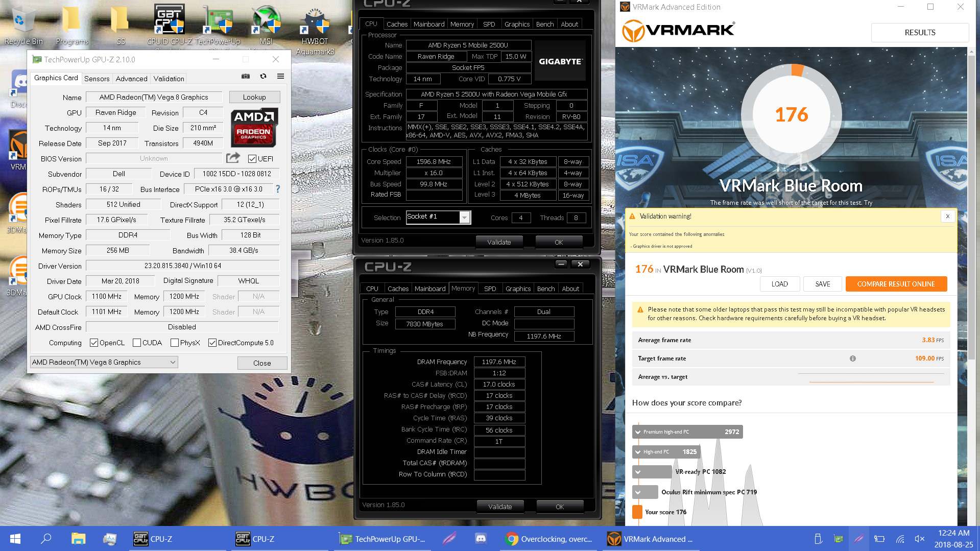
Task: Click the Close button in GPU-Z
Action: [x=262, y=363]
